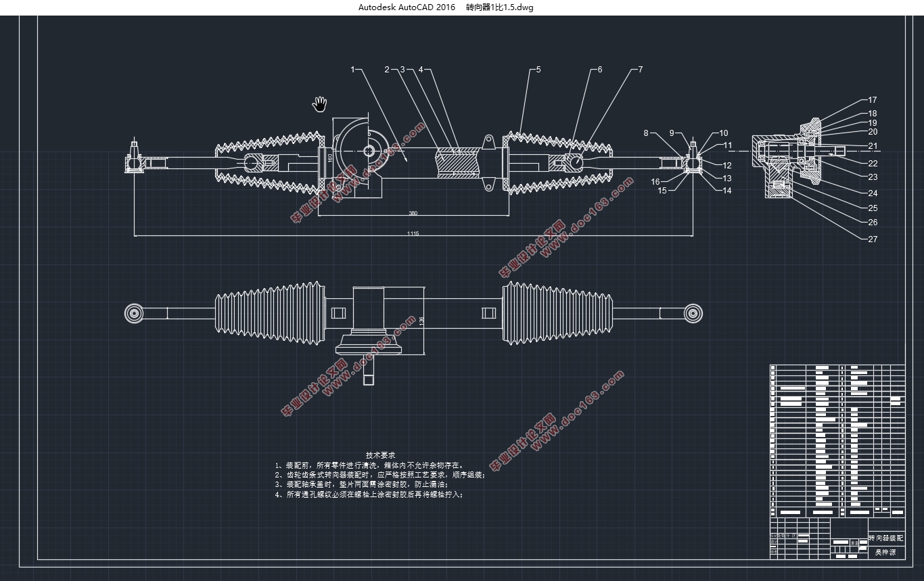
Task: Click part callout number 13
Action: (727, 179)
